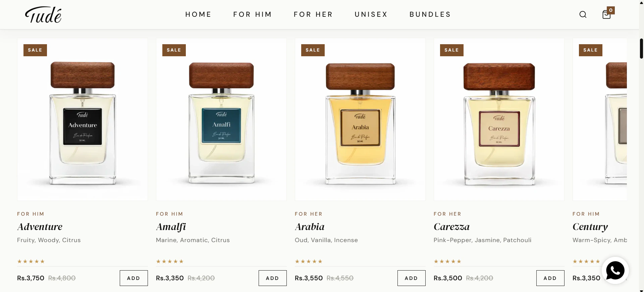Open the search magnifier icon

(x=583, y=14)
